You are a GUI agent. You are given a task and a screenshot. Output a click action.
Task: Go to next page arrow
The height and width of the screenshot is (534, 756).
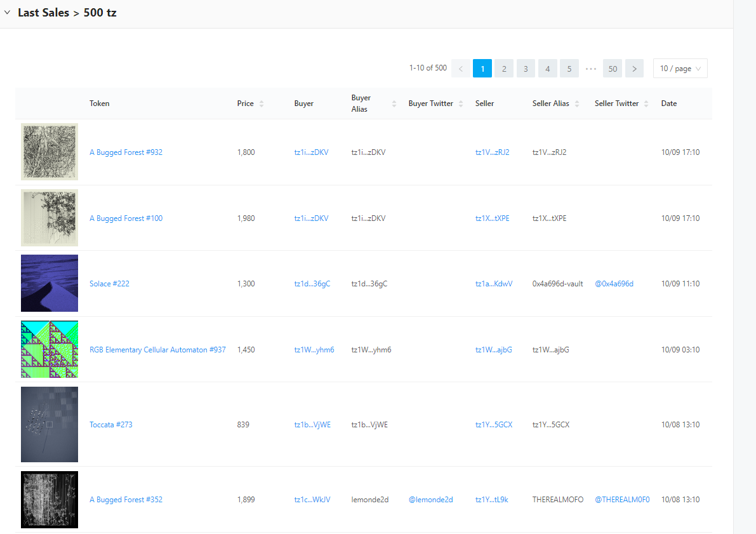click(x=634, y=69)
